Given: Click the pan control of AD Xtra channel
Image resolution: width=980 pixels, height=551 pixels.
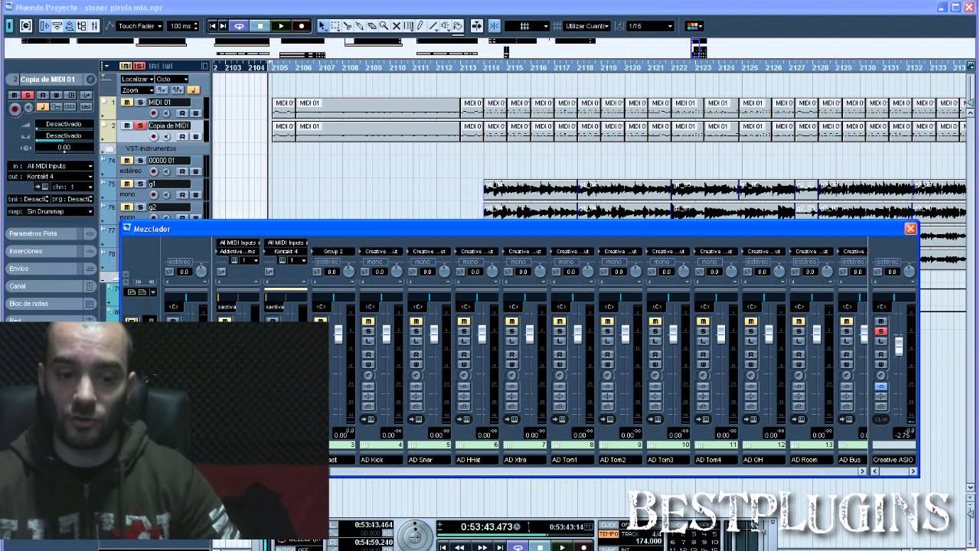Looking at the screenshot, I should (x=524, y=298).
